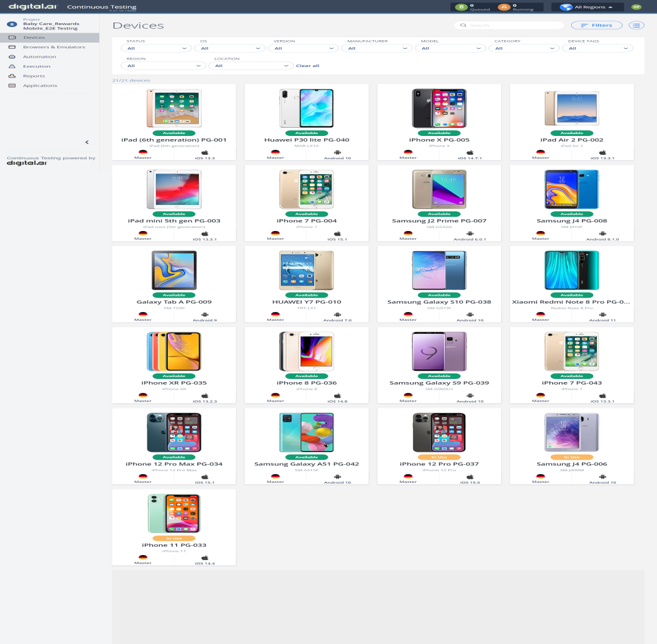
Task: Click the HUAWEI Y7 PG-010 device name
Action: (x=307, y=303)
